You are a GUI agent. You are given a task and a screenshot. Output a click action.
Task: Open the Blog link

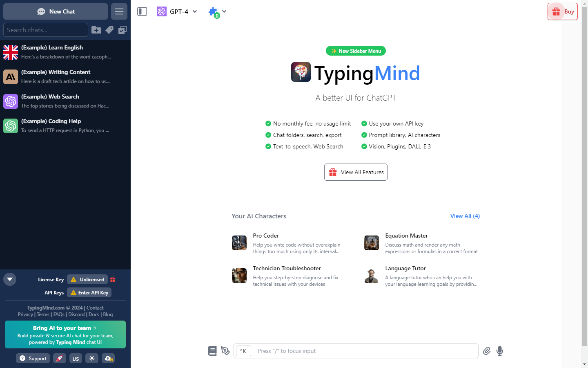click(108, 314)
